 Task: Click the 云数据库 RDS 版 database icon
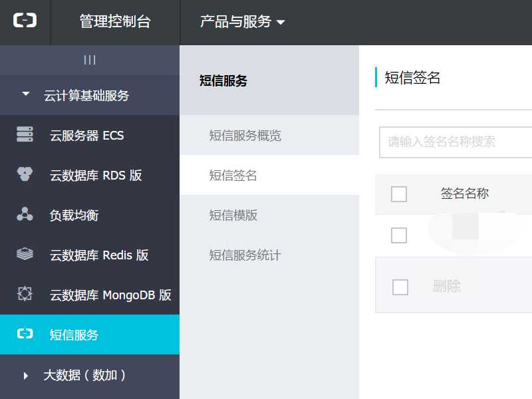[25, 175]
